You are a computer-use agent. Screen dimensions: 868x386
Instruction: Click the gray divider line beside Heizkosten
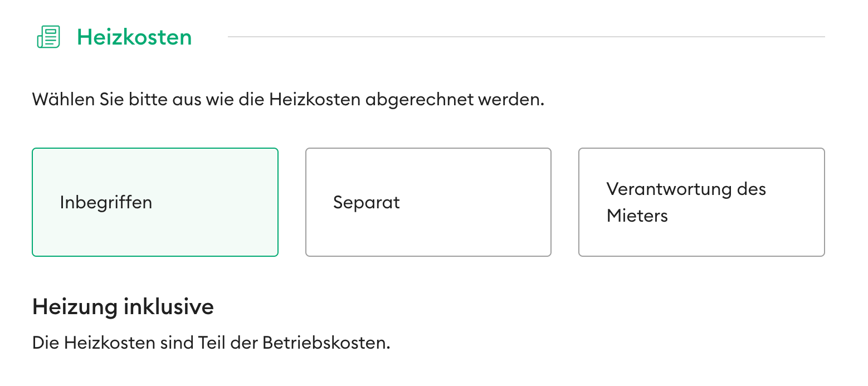526,37
